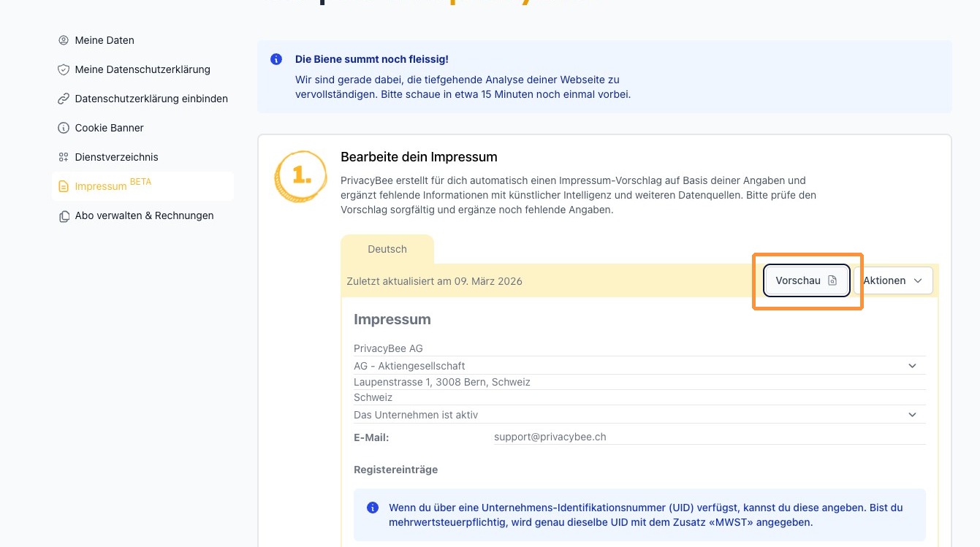Click the Die Biene summt noch fleissig title

click(x=372, y=59)
